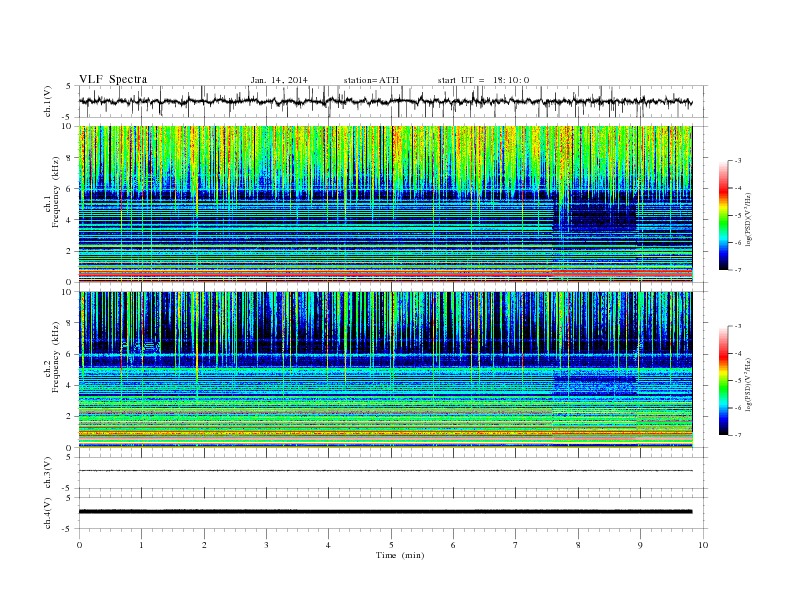792x612 pixels.
Task: Click Time axis tick label '7'
Action: click(x=516, y=545)
